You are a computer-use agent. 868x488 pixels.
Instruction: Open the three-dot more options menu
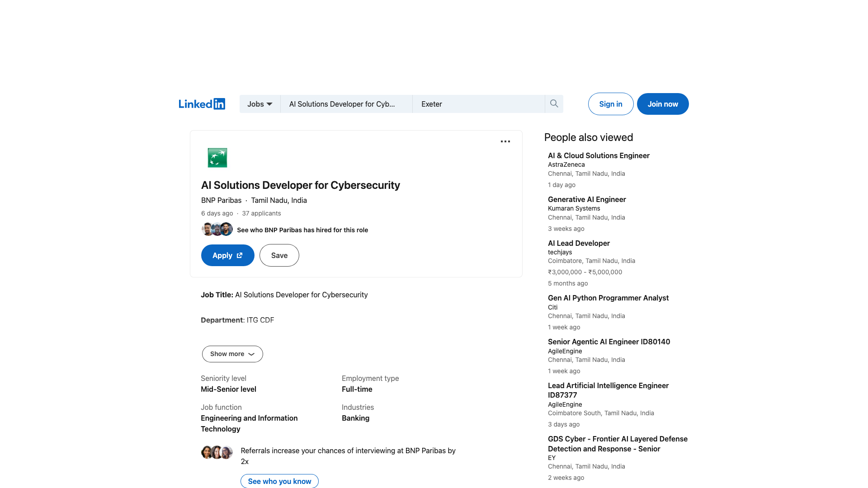[505, 141]
